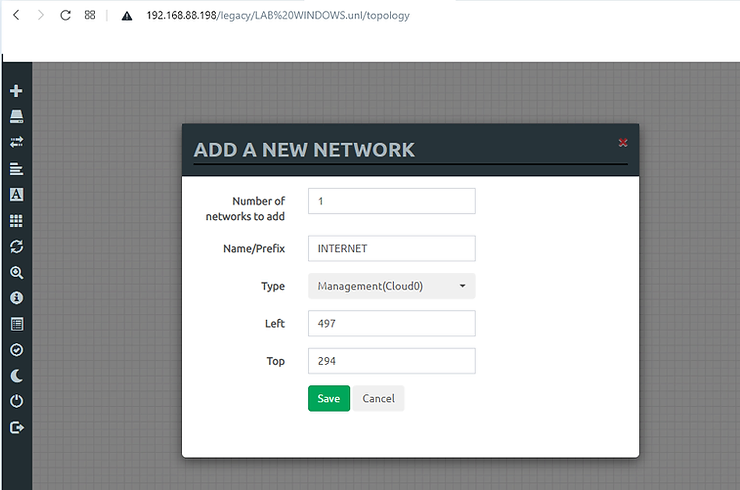Open the Type dropdown Management(Cloud0)
This screenshot has height=490, width=740.
[x=392, y=286]
